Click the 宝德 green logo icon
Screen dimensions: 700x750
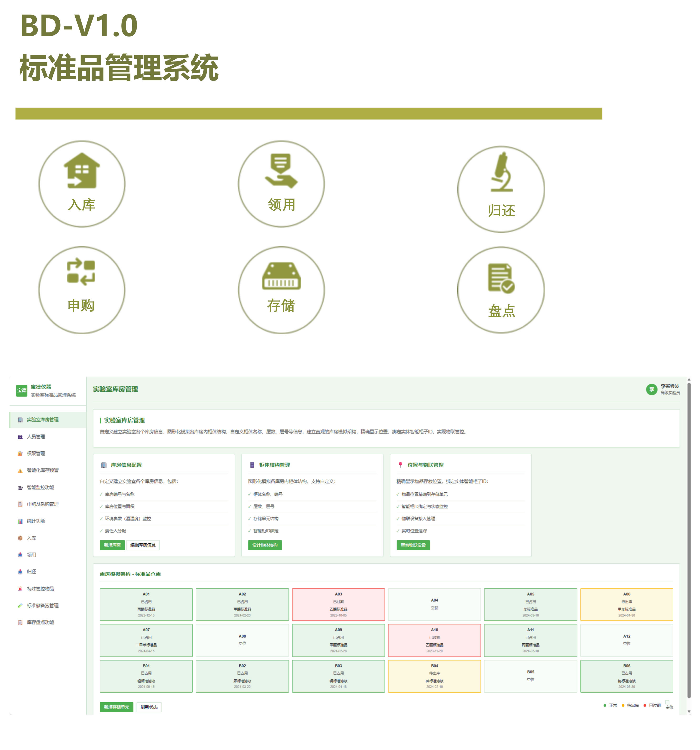(21, 391)
